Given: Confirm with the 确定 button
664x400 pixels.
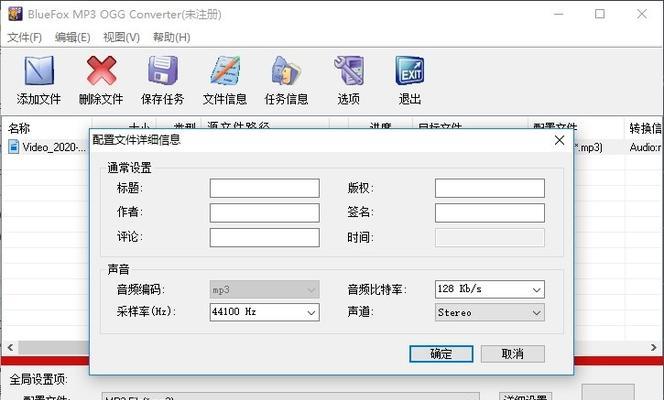Looking at the screenshot, I should [x=441, y=354].
